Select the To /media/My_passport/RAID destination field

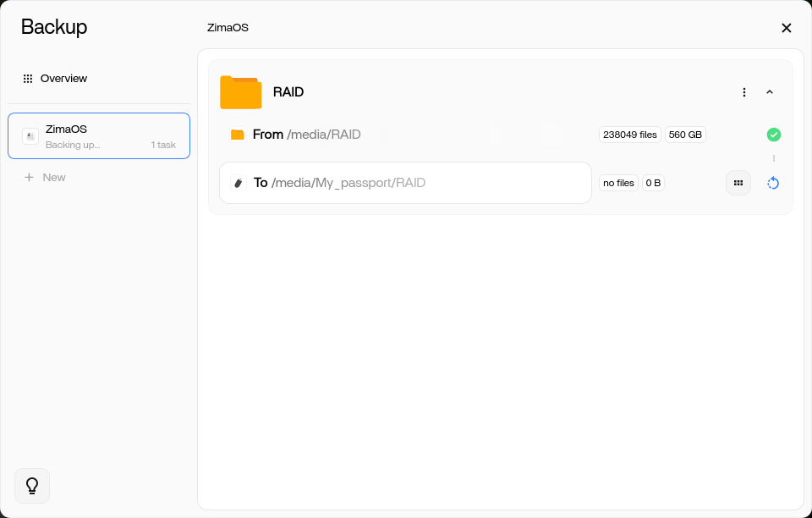click(x=405, y=183)
